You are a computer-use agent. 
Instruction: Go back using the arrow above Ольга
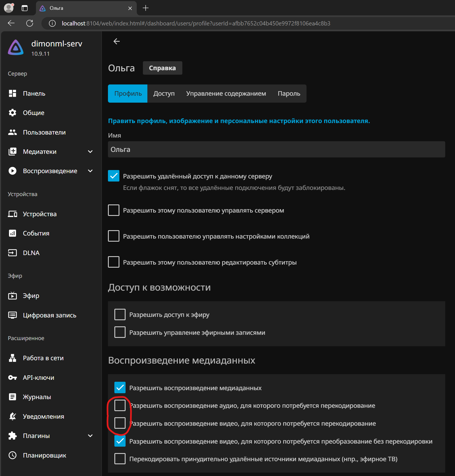point(117,41)
